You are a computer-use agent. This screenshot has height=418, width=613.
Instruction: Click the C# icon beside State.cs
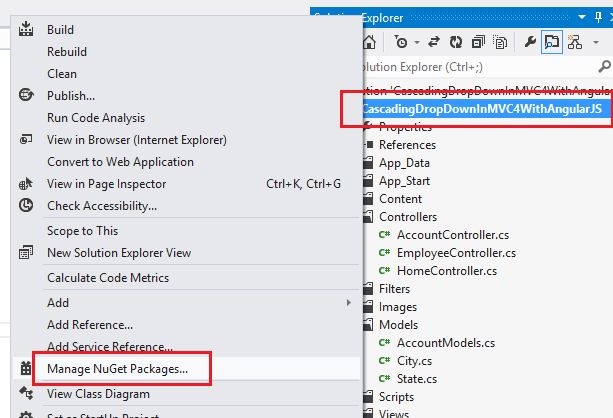[384, 379]
